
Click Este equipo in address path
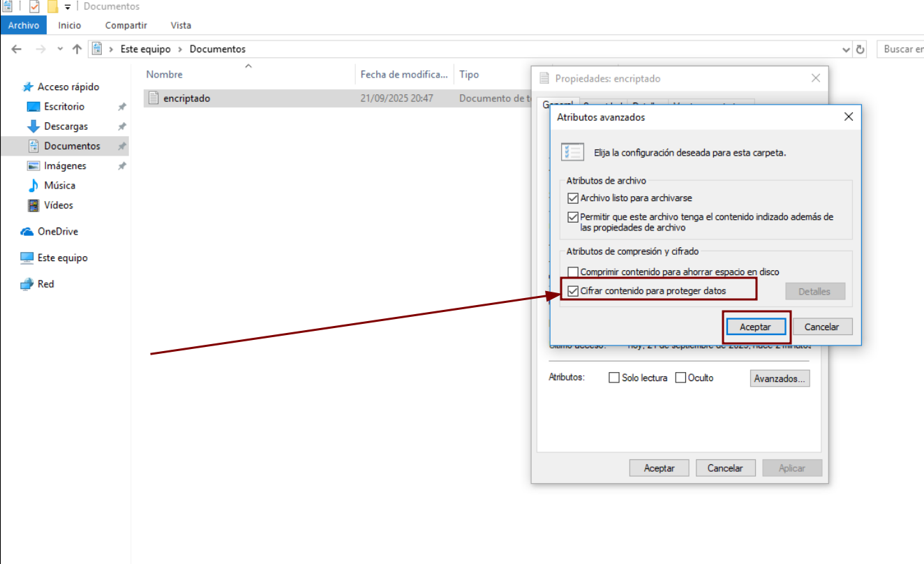pos(144,50)
